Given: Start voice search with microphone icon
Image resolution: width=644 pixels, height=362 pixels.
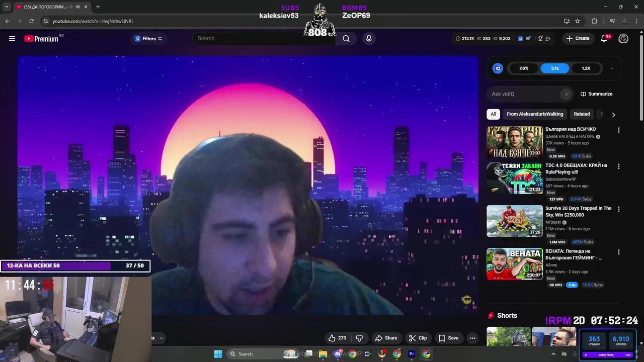Looking at the screenshot, I should tap(369, 38).
